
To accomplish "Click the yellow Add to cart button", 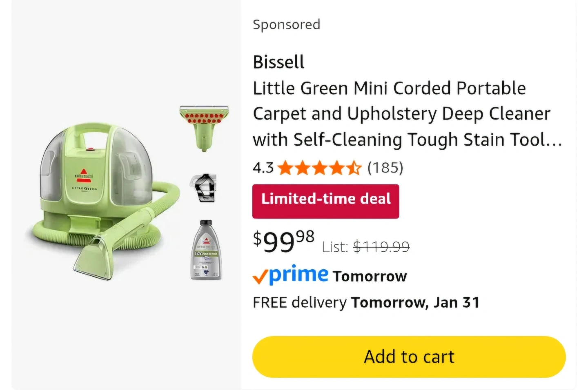I will pyautogui.click(x=409, y=357).
